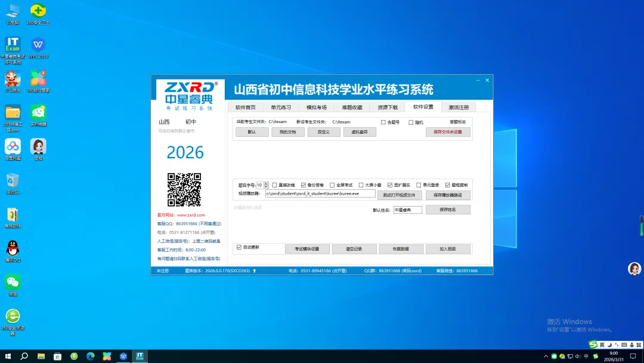Click the 保存姓名 button
Viewport: 644px width, 363px height.
448,210
